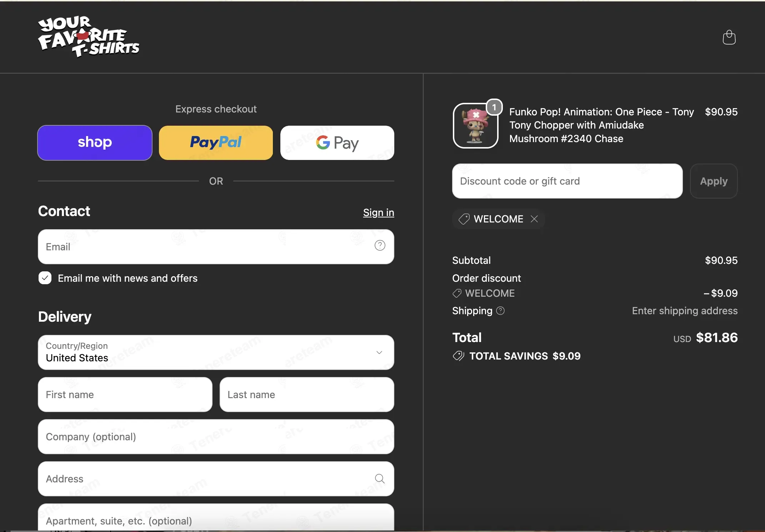Click the Apply discount button
Image resolution: width=765 pixels, height=532 pixels.
click(714, 181)
